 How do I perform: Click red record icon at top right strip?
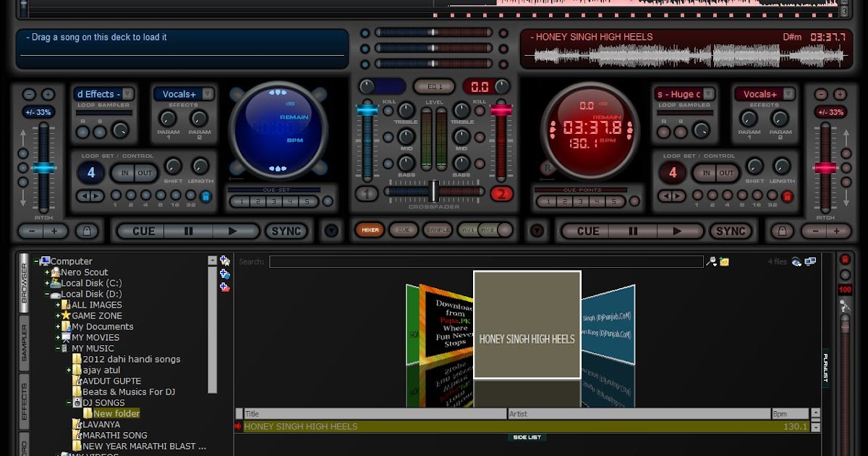tap(844, 259)
